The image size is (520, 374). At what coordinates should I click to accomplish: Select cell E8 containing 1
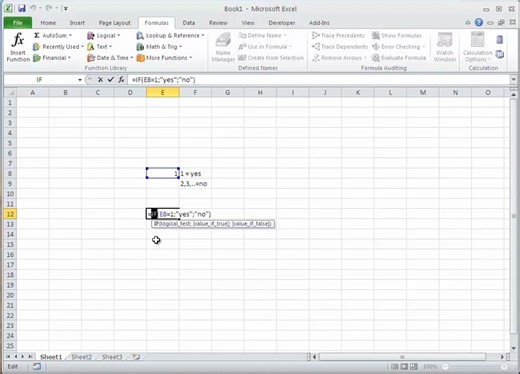coord(163,173)
